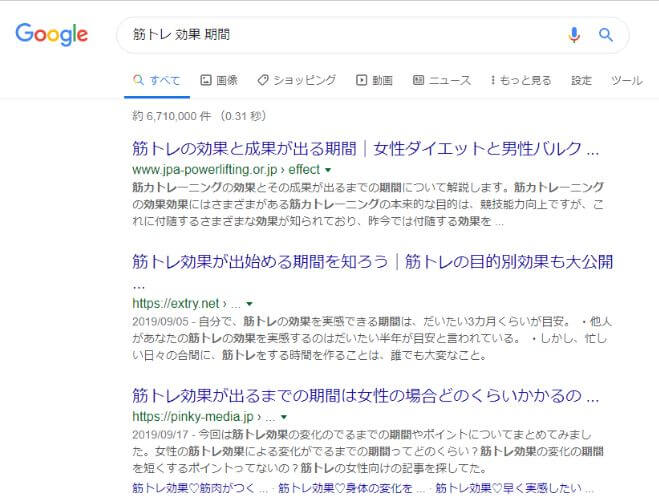Open result 筋トレの効果と成果が出る期間
This screenshot has width=659, height=500.
tap(365, 149)
